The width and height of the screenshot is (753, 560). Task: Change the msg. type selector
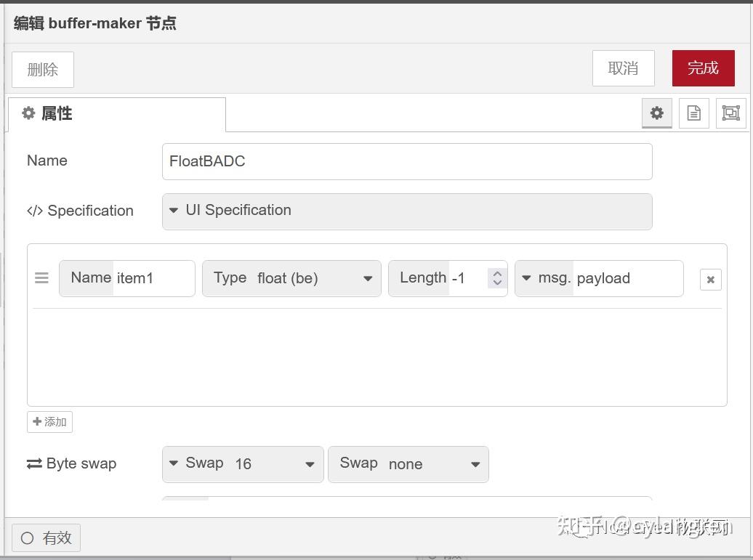[545, 278]
